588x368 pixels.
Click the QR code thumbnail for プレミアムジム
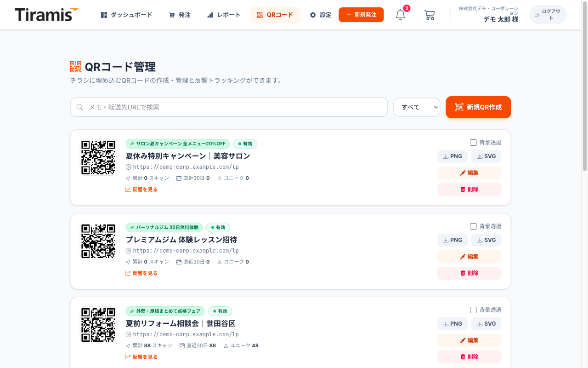pyautogui.click(x=98, y=241)
